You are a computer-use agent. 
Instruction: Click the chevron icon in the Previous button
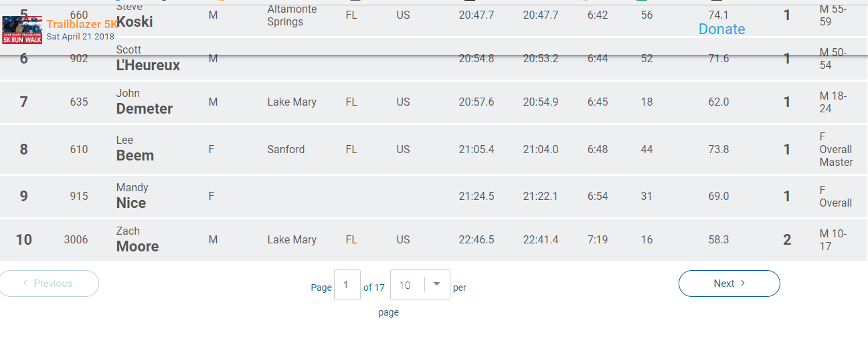pos(25,284)
